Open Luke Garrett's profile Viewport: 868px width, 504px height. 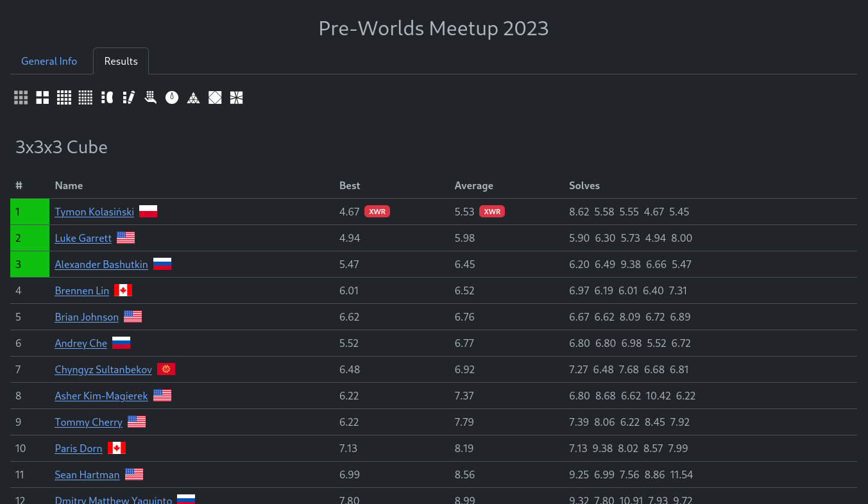coord(83,238)
